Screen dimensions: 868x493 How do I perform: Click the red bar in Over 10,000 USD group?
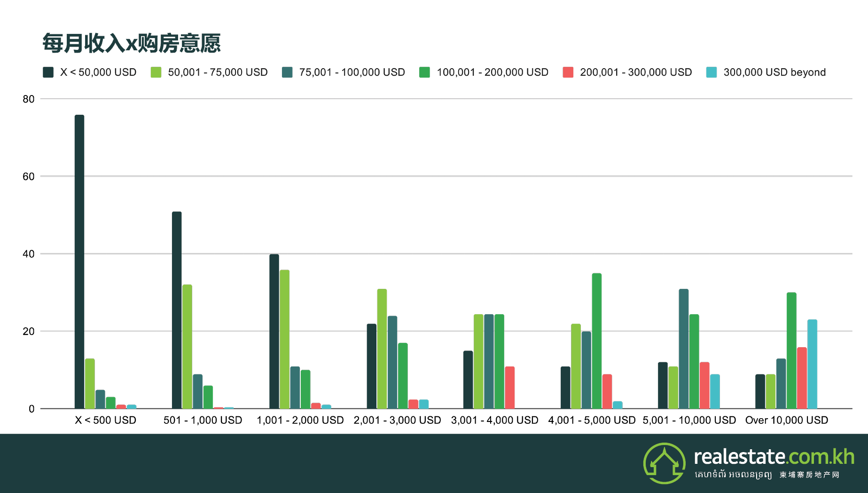802,378
